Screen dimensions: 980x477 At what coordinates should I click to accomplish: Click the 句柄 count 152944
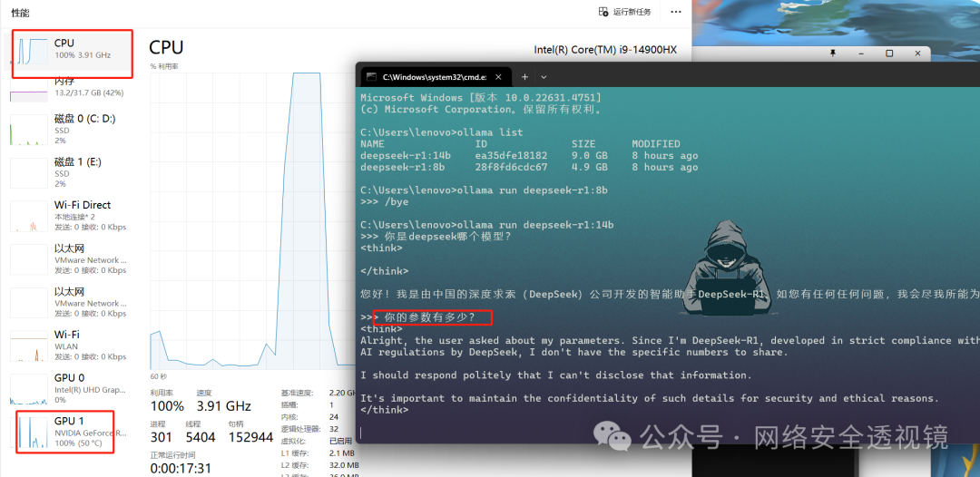[250, 437]
